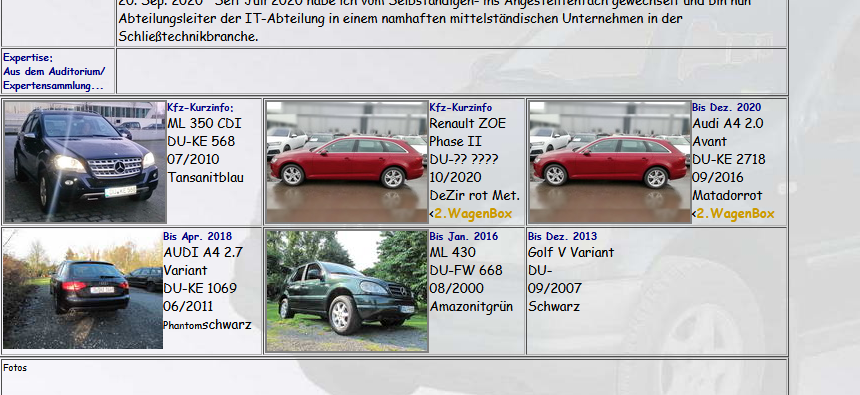This screenshot has width=860, height=395.
Task: Click the Bis Dez. 2020 heading
Action: coord(727,107)
